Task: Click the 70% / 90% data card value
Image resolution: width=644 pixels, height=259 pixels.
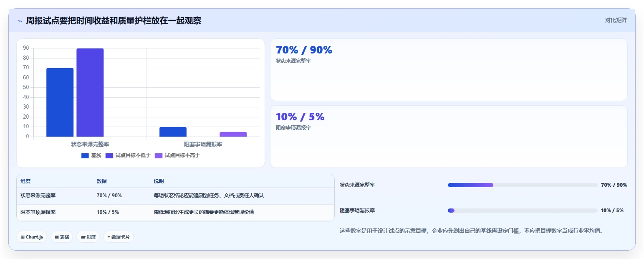Action: (x=304, y=50)
